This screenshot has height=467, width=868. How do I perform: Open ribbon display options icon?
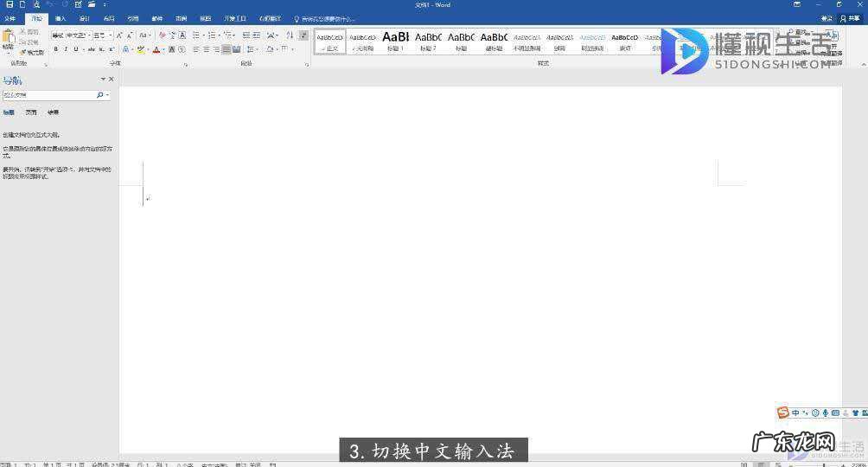pyautogui.click(x=797, y=4)
